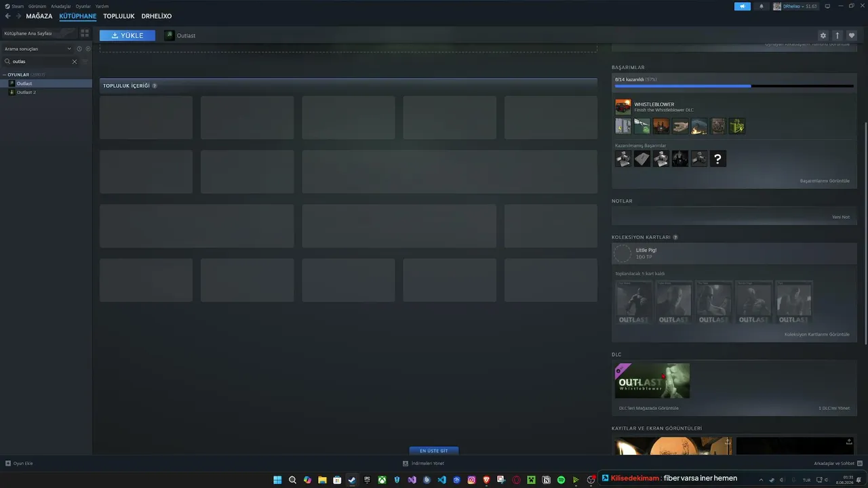Click the achievements progress bar
The image size is (868, 488).
click(x=734, y=86)
